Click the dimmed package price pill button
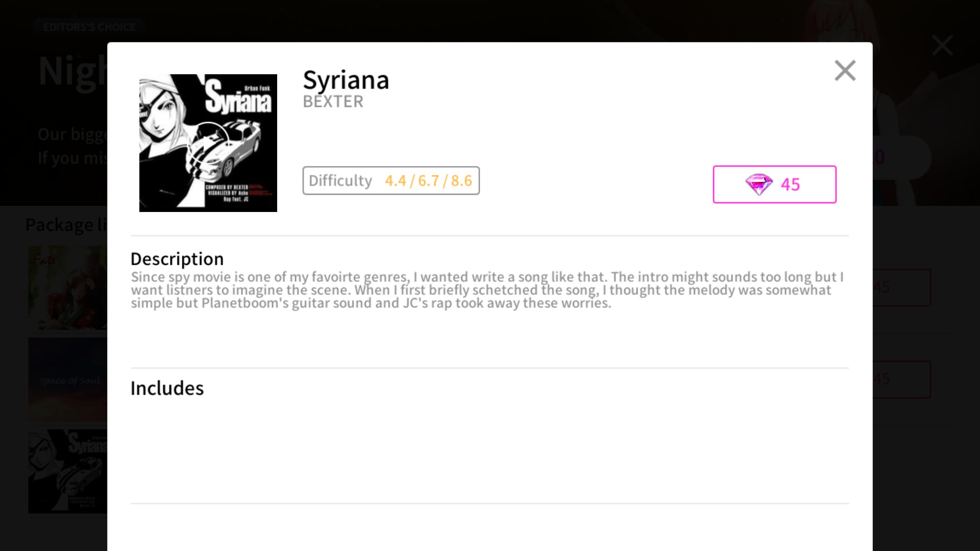This screenshot has height=551, width=980. pyautogui.click(x=902, y=157)
